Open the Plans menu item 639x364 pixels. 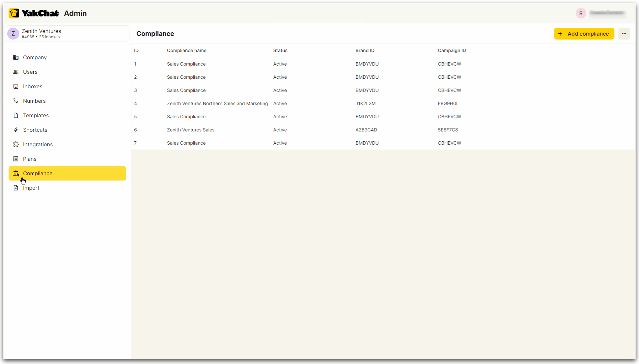[x=30, y=159]
